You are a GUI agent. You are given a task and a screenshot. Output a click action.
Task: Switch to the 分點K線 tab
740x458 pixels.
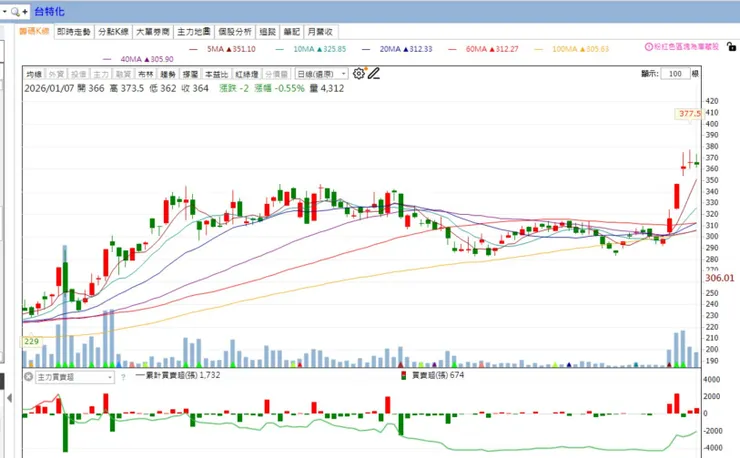click(113, 32)
